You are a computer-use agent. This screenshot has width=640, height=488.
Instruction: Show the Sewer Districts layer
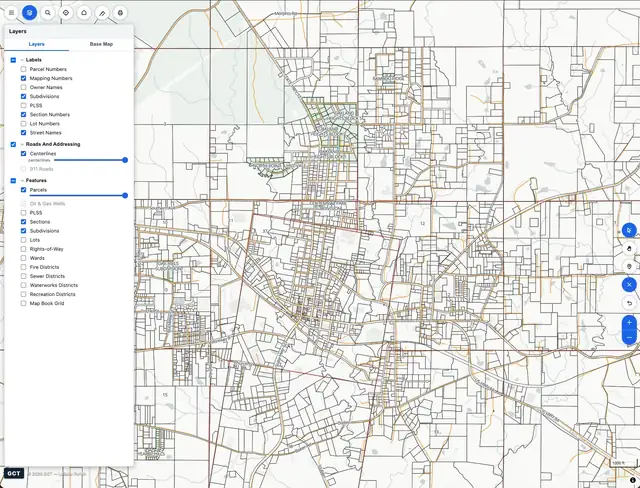click(23, 276)
